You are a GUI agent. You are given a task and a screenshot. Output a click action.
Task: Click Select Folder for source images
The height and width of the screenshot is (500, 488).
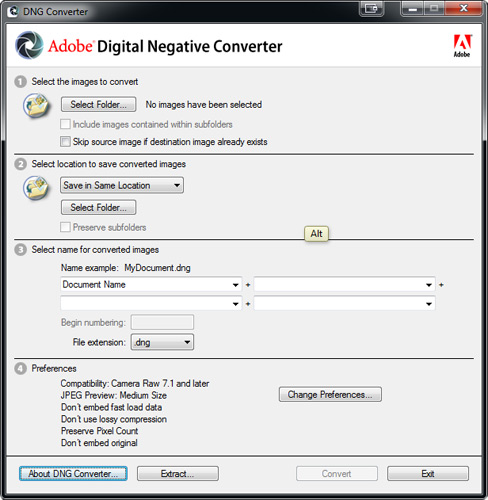click(99, 104)
